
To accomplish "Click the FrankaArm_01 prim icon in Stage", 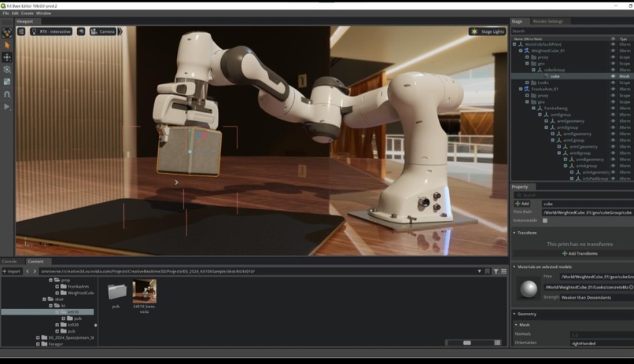I will point(527,89).
